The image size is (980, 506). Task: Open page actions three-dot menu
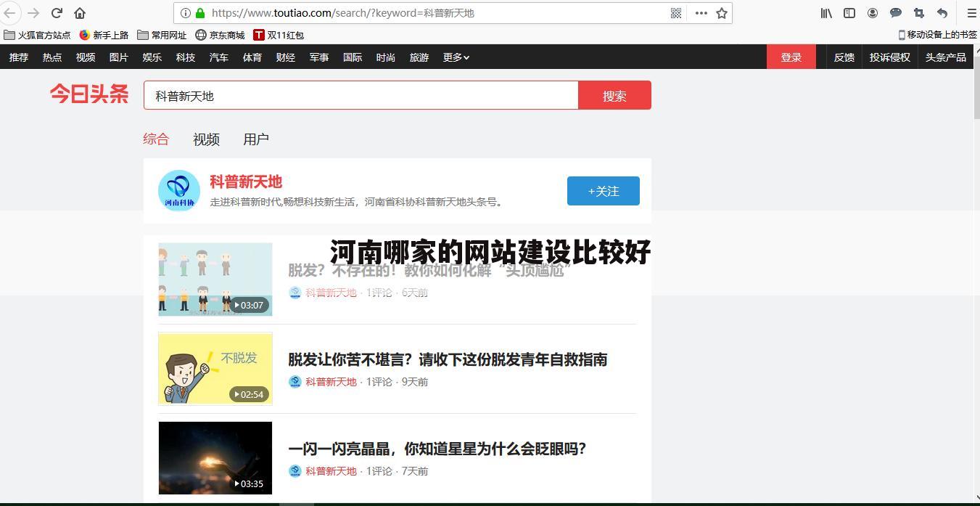[701, 13]
